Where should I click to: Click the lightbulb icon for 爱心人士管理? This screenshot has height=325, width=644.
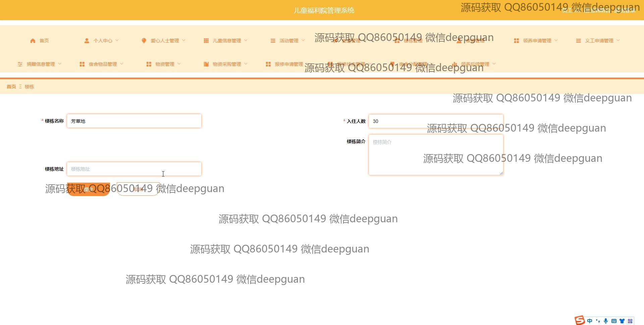144,41
